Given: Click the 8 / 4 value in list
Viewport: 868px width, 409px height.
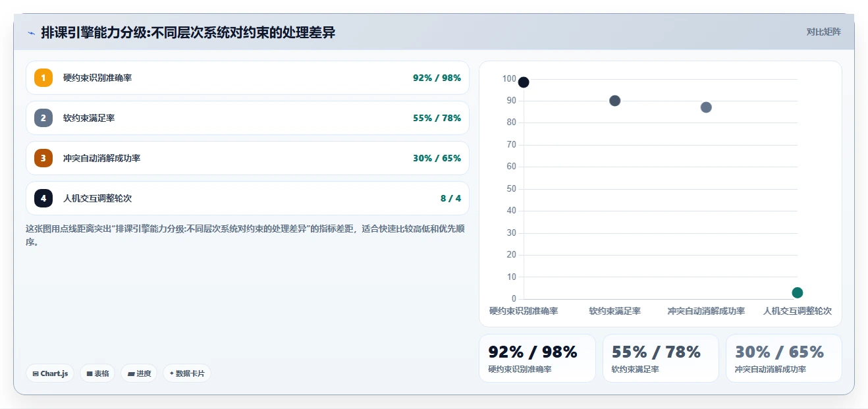Looking at the screenshot, I should pos(451,198).
